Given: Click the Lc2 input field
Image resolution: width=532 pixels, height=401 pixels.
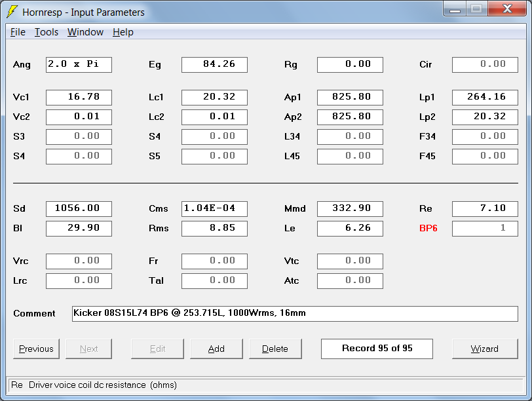Looking at the screenshot, I should pyautogui.click(x=214, y=117).
